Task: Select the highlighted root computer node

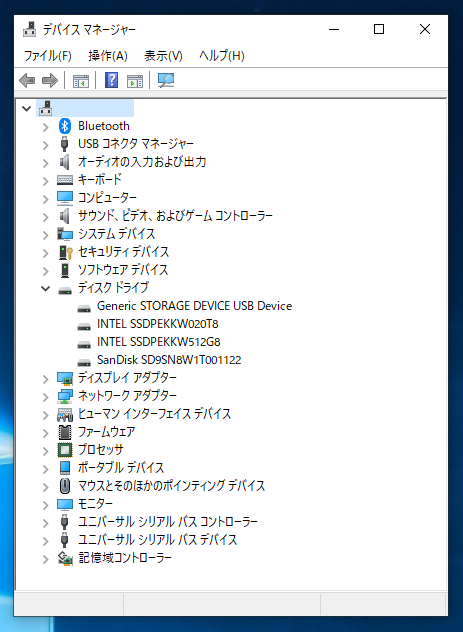Action: 85,108
